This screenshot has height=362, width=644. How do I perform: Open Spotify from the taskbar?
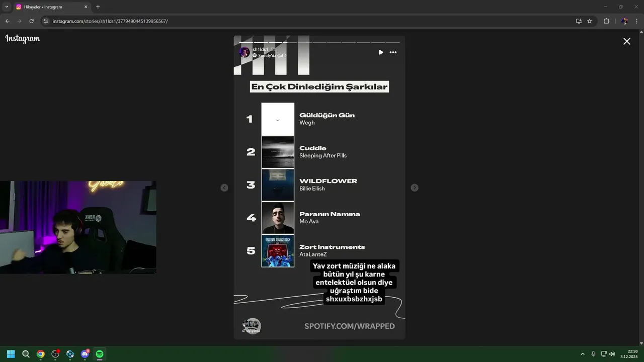(x=100, y=354)
